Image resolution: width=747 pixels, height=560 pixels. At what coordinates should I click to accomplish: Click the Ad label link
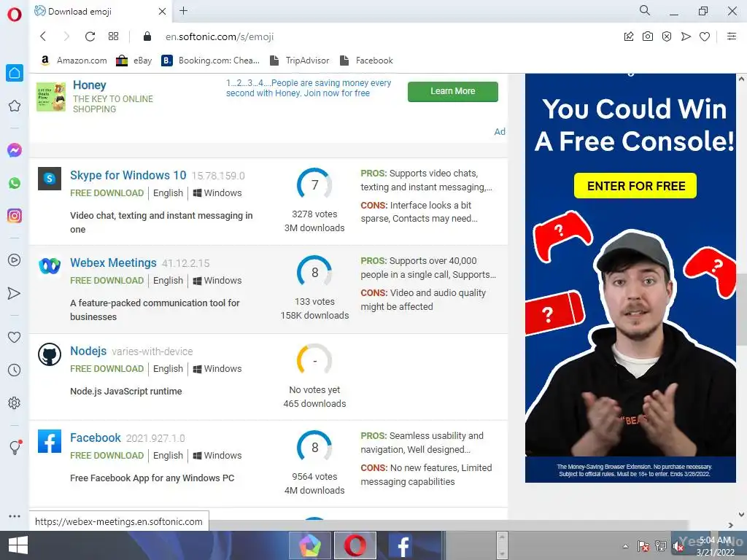click(499, 131)
